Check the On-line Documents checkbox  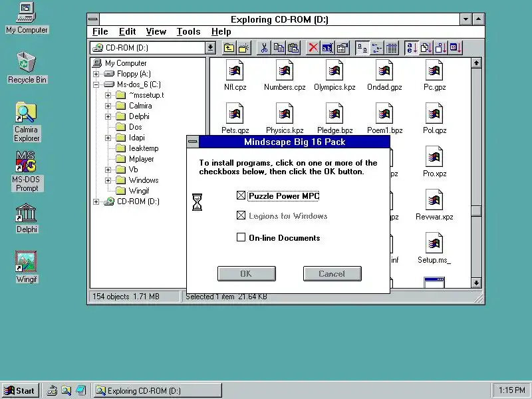tap(241, 237)
